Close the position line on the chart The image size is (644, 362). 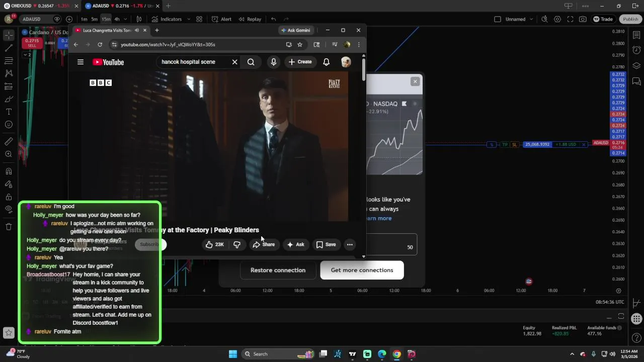584,144
